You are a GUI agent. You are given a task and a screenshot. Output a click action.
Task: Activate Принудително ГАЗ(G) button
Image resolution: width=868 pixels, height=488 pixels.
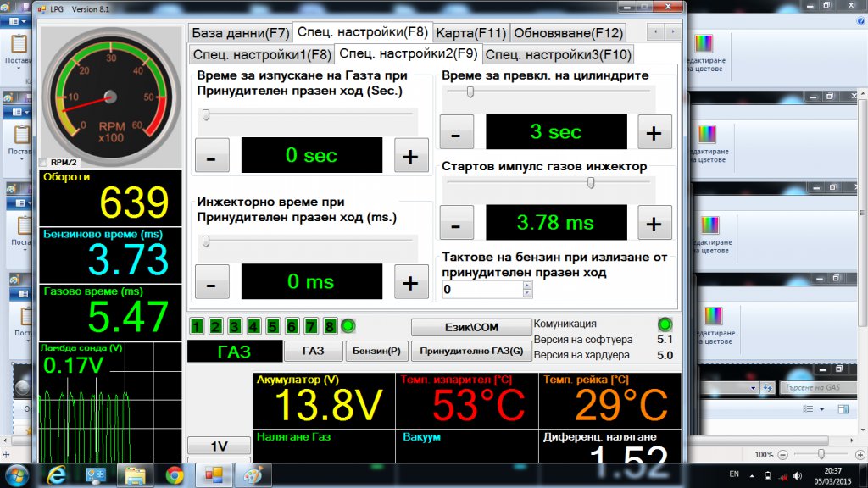coord(471,352)
